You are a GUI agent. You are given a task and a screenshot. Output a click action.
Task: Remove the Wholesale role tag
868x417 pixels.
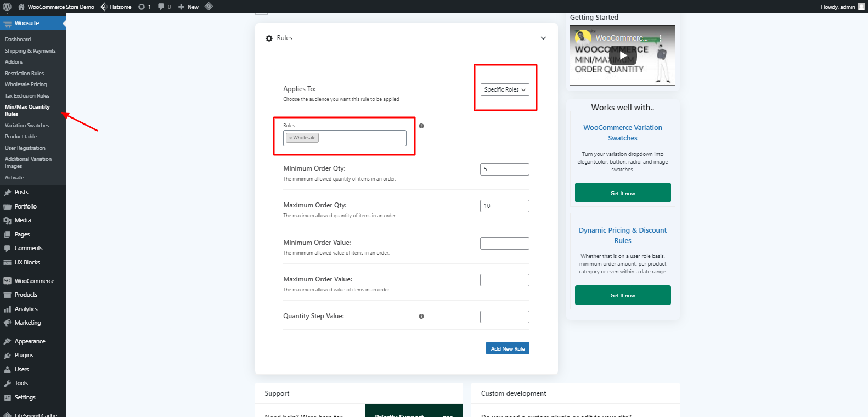pyautogui.click(x=290, y=138)
